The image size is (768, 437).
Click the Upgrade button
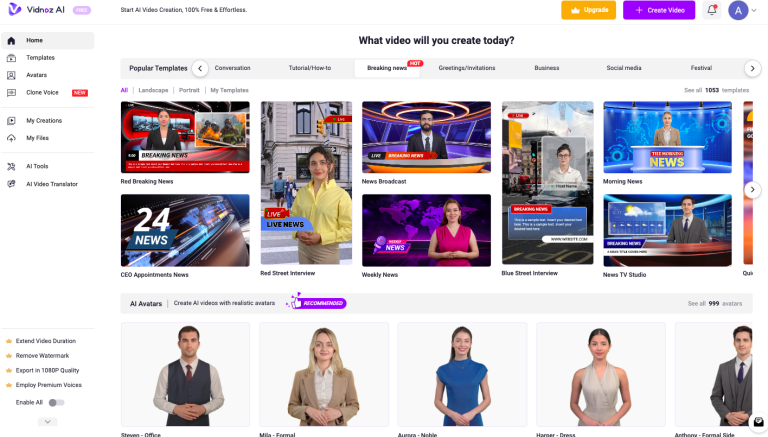(x=588, y=10)
